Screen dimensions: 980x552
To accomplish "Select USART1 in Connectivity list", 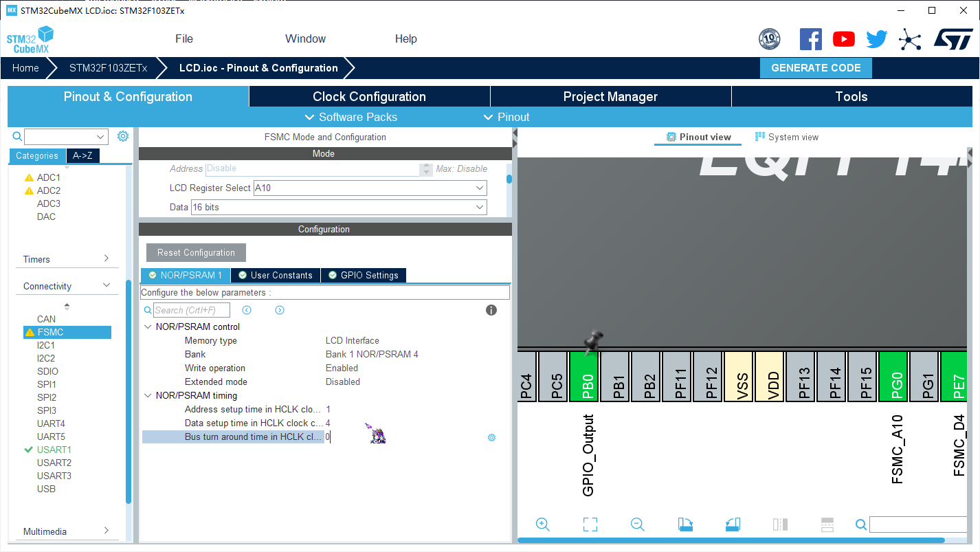I will tap(54, 450).
